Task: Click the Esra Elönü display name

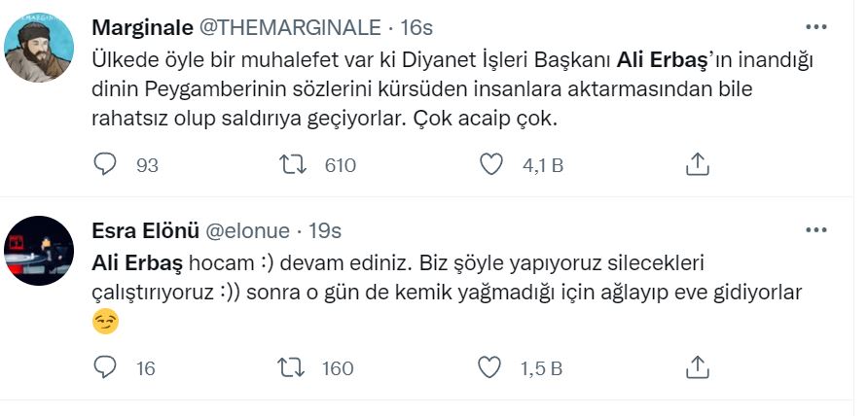Action: 145,230
